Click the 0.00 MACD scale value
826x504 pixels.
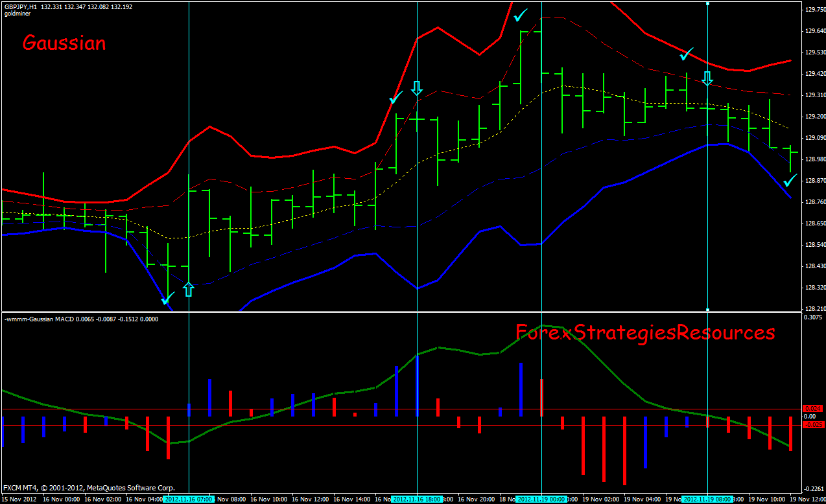click(x=810, y=417)
